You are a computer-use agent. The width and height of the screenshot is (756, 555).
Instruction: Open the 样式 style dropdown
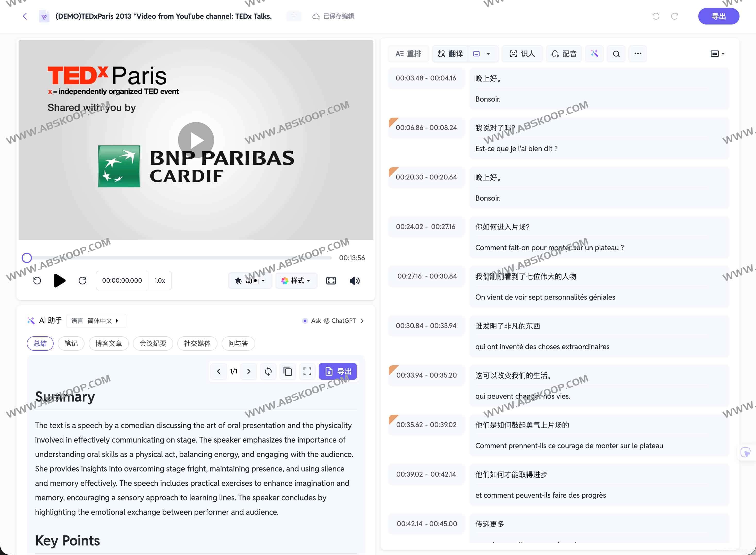[x=296, y=281]
